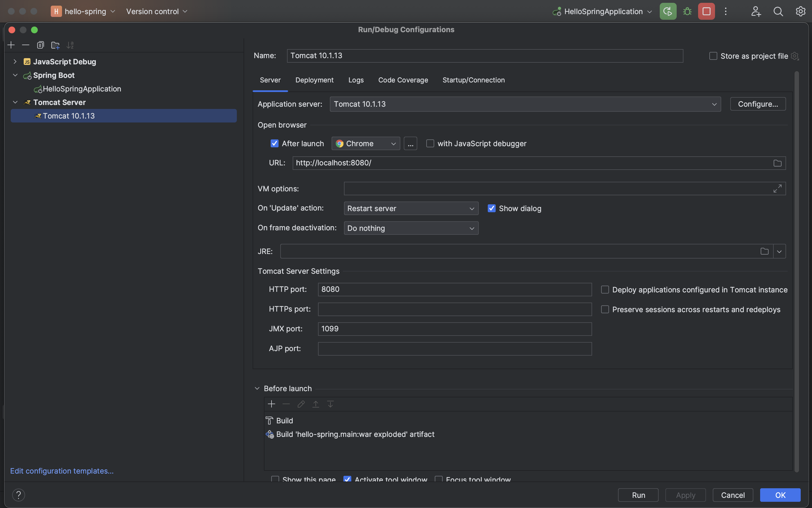
Task: Enable with JavaScript debugger
Action: [x=430, y=143]
